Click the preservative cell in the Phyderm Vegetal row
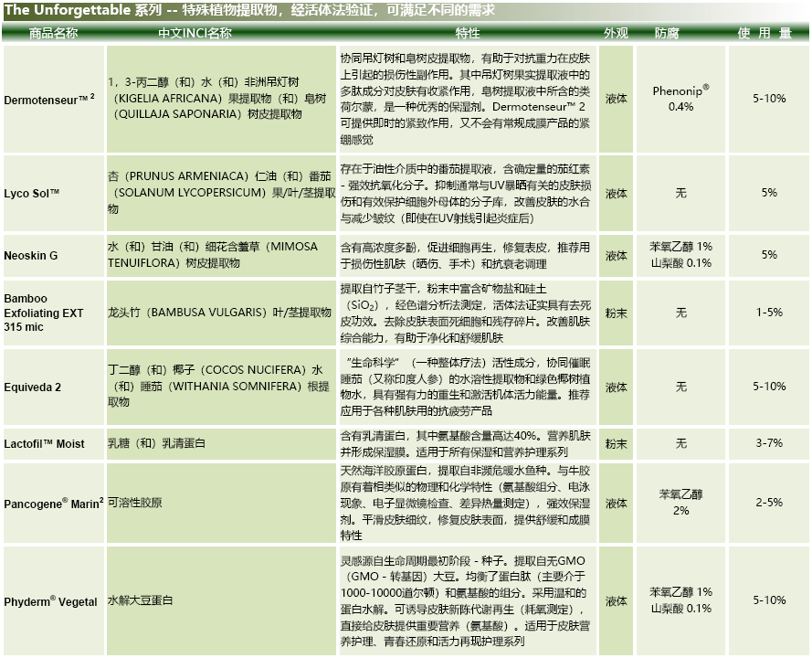Viewport: 812px width, 658px height. 681,600
